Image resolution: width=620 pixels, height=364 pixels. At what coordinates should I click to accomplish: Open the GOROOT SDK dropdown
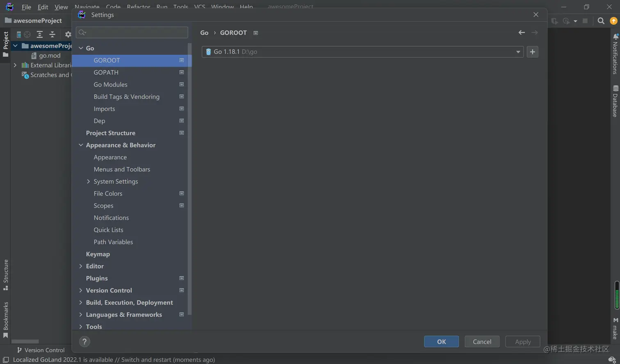pos(518,52)
